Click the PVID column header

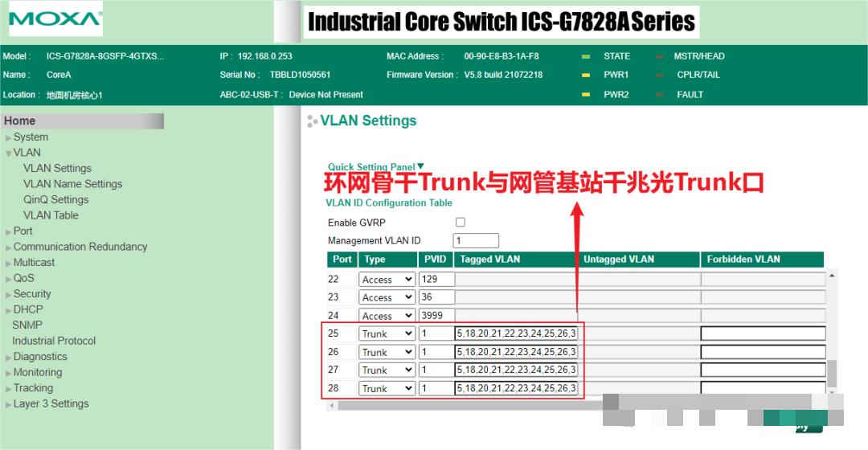click(436, 259)
